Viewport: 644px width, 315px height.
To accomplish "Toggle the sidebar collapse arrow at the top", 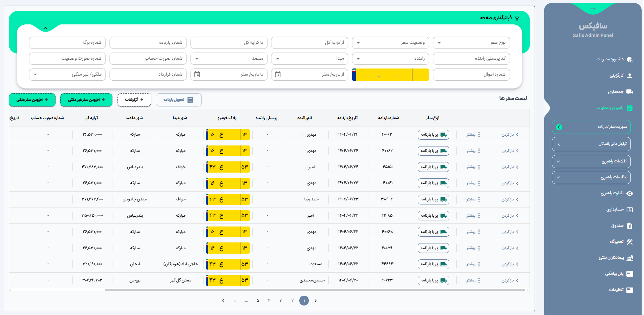I will pyautogui.click(x=593, y=9).
